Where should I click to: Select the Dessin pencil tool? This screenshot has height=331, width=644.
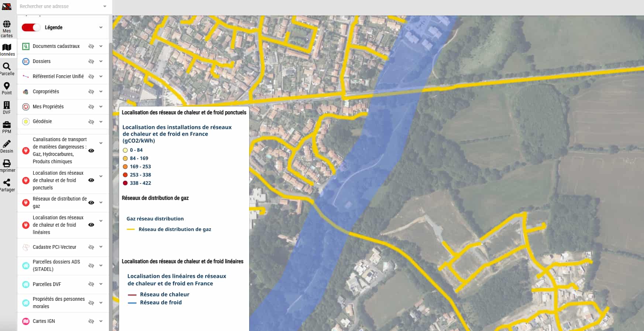click(x=7, y=144)
